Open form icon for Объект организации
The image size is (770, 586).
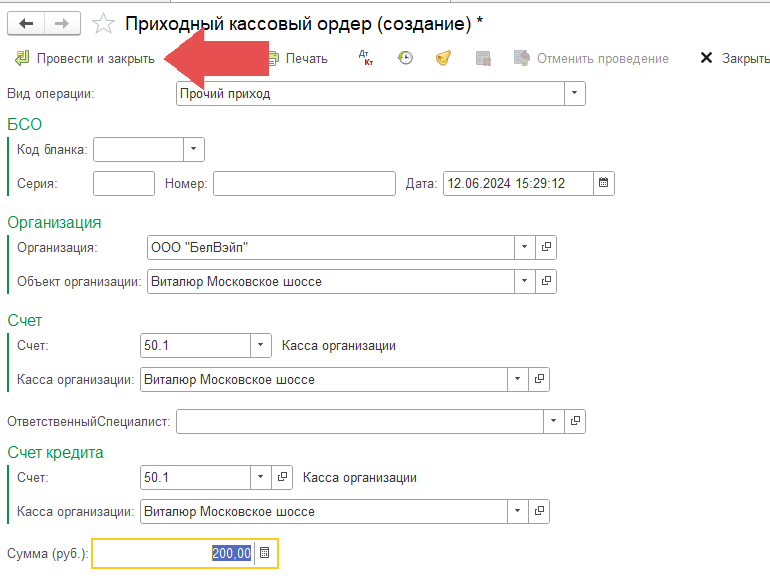(546, 282)
